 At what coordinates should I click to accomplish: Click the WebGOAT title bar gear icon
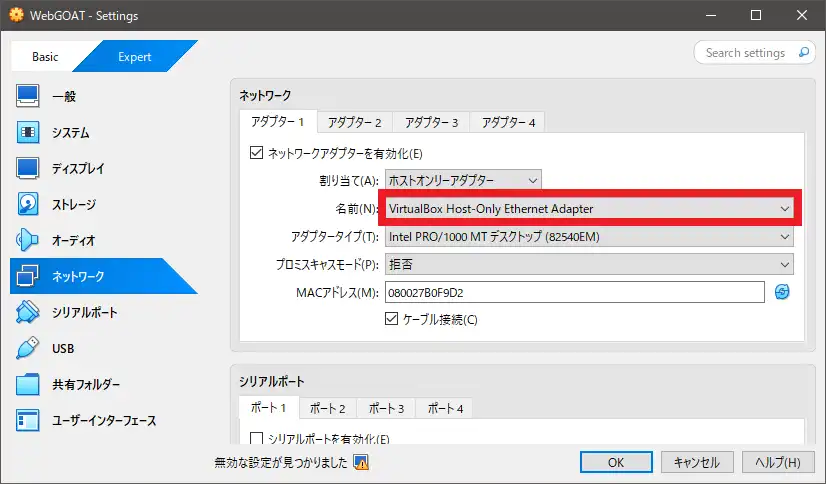17,15
